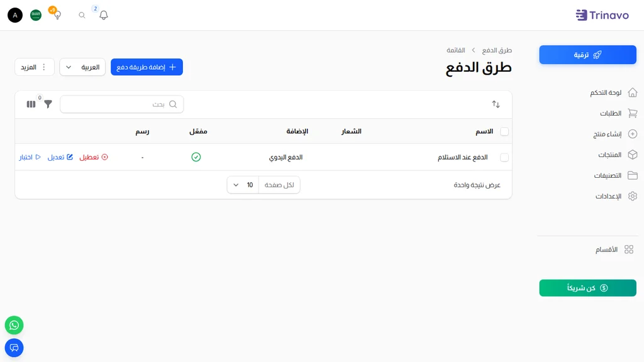This screenshot has height=362, width=644.
Task: Click the top bar search magnifier icon
Action: 82,15
